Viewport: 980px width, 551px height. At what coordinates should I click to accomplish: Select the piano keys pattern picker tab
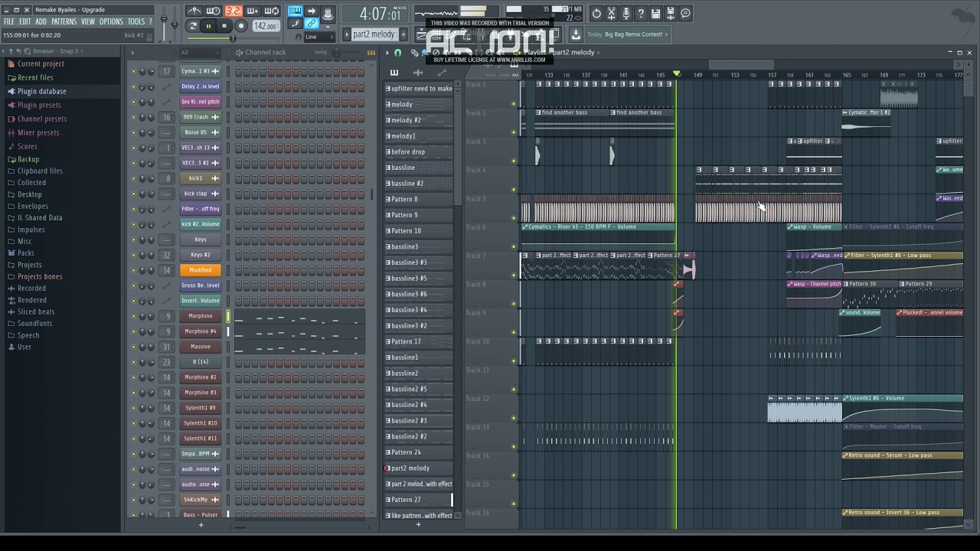(394, 73)
